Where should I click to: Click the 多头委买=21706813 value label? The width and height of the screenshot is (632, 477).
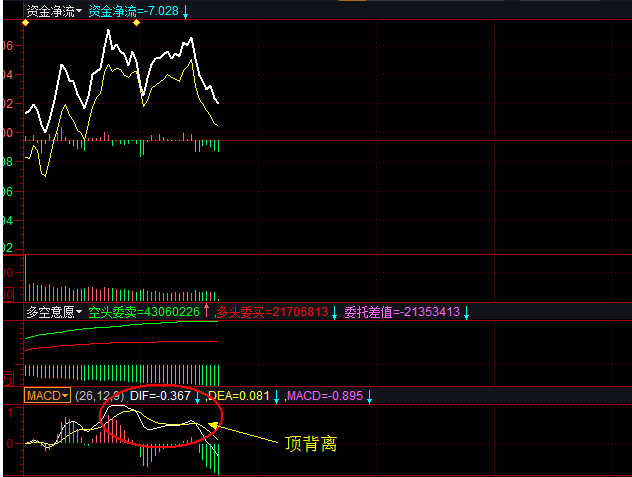[272, 312]
